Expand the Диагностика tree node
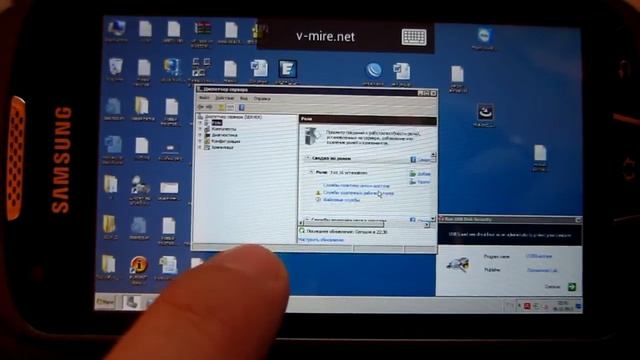 [x=200, y=135]
